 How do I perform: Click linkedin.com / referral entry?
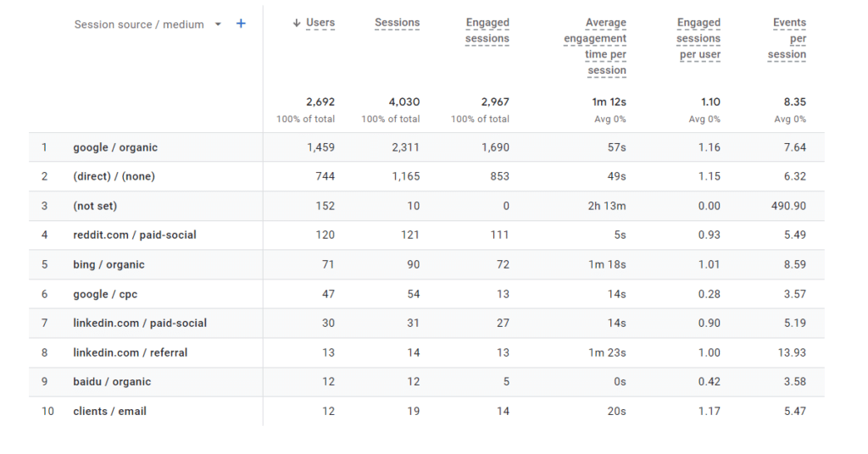pyautogui.click(x=130, y=352)
